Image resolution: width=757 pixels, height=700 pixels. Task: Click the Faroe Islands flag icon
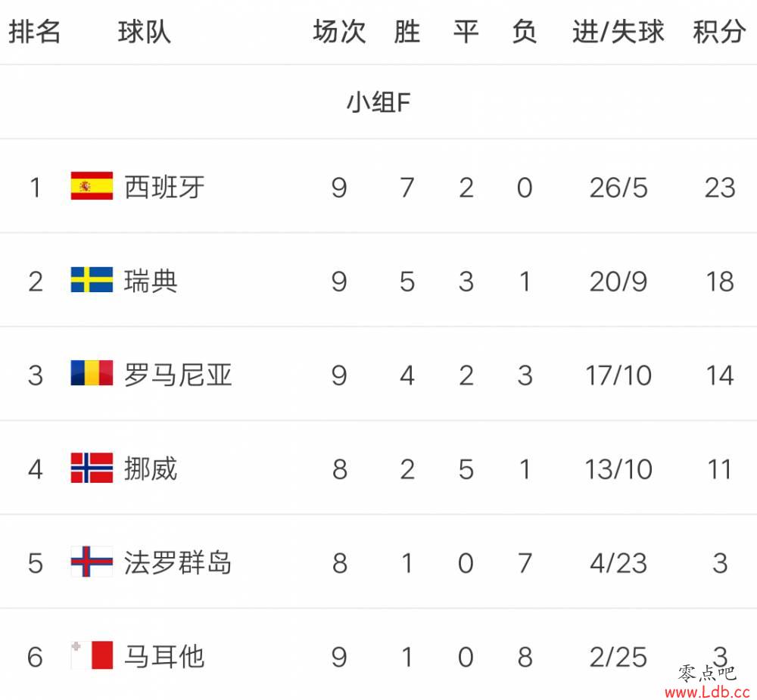pyautogui.click(x=92, y=562)
